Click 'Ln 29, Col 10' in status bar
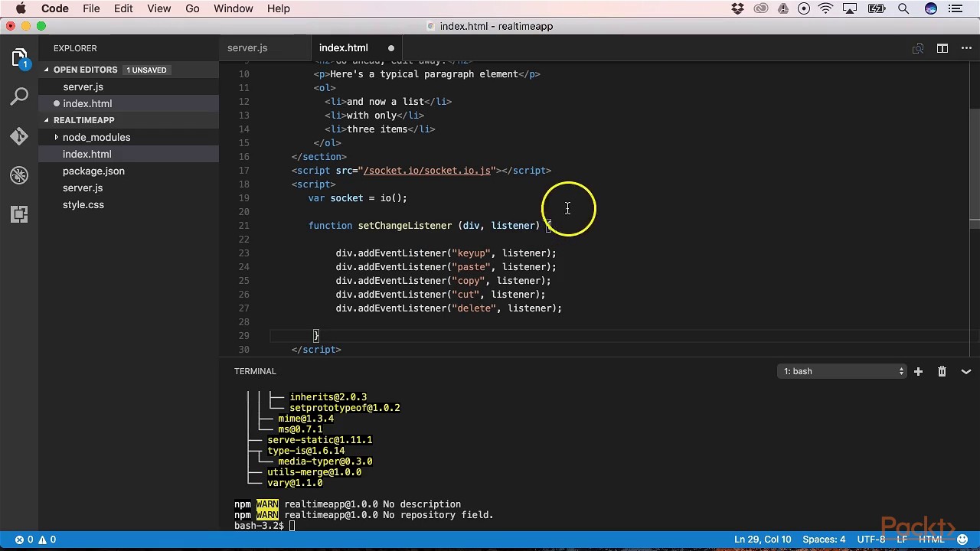This screenshot has height=551, width=980. pos(763,540)
